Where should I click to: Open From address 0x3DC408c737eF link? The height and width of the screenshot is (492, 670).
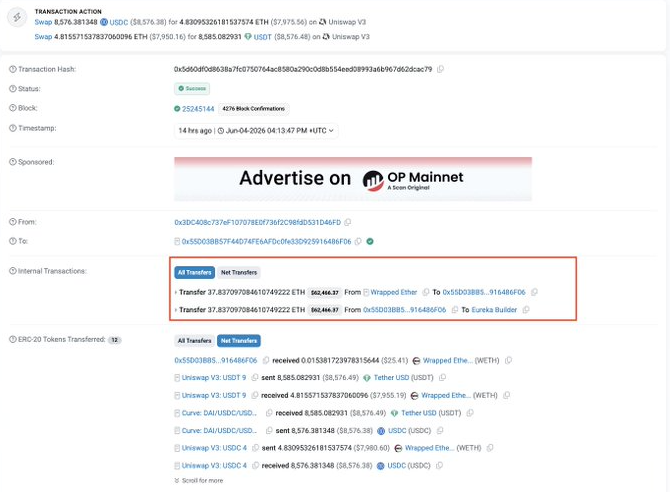pyautogui.click(x=258, y=222)
